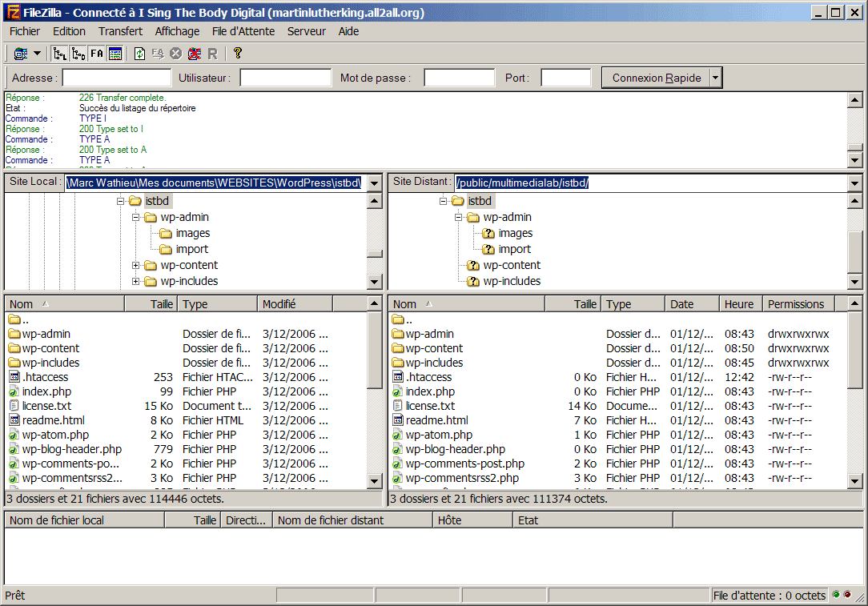Open the Transfert menu
This screenshot has width=868, height=606.
[120, 31]
